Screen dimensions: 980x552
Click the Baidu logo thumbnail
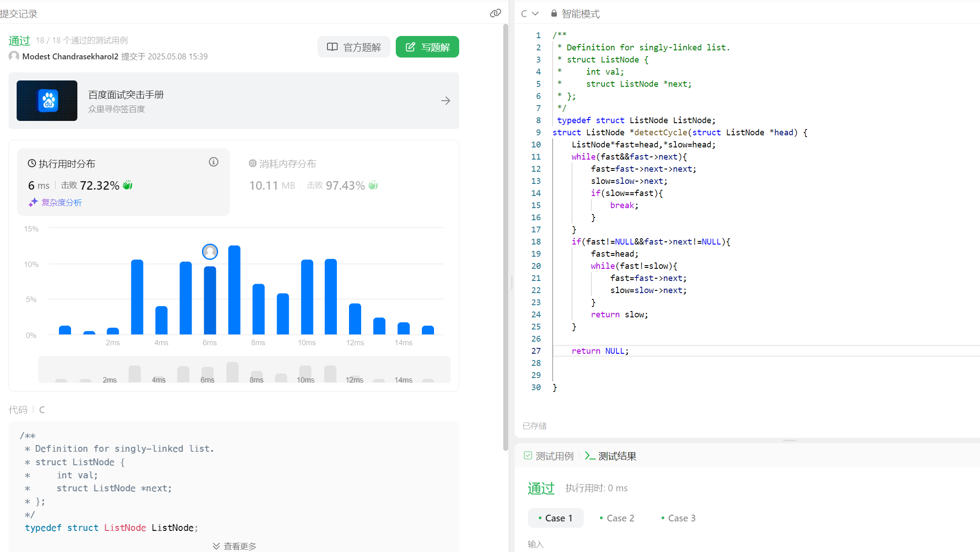[x=47, y=101]
